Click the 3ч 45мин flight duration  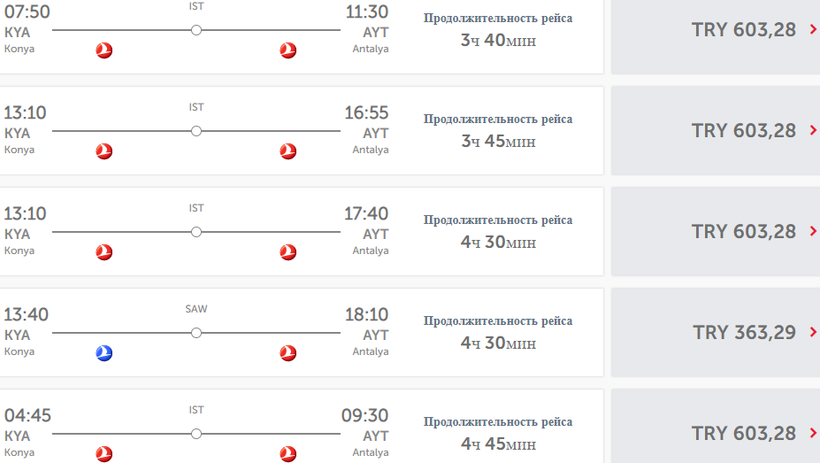[x=498, y=142]
